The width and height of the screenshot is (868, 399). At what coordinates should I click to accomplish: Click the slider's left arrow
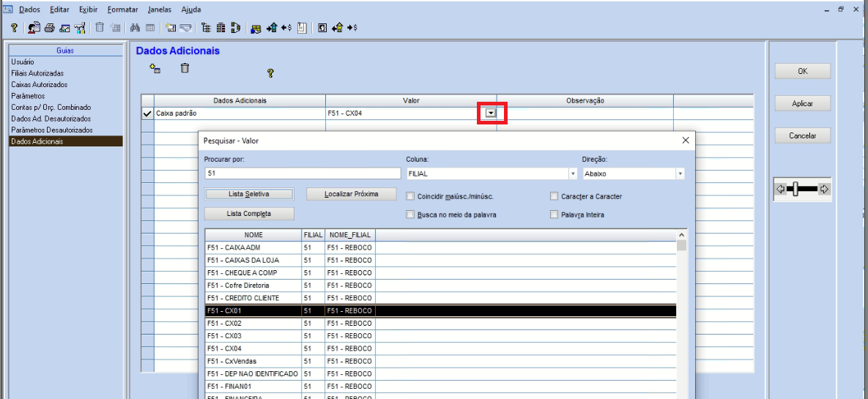(x=781, y=190)
